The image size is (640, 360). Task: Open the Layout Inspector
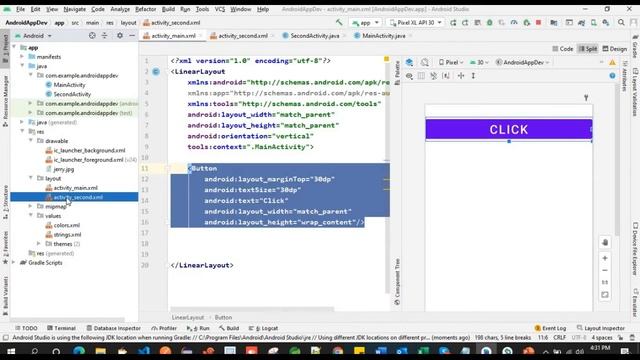tap(601, 328)
